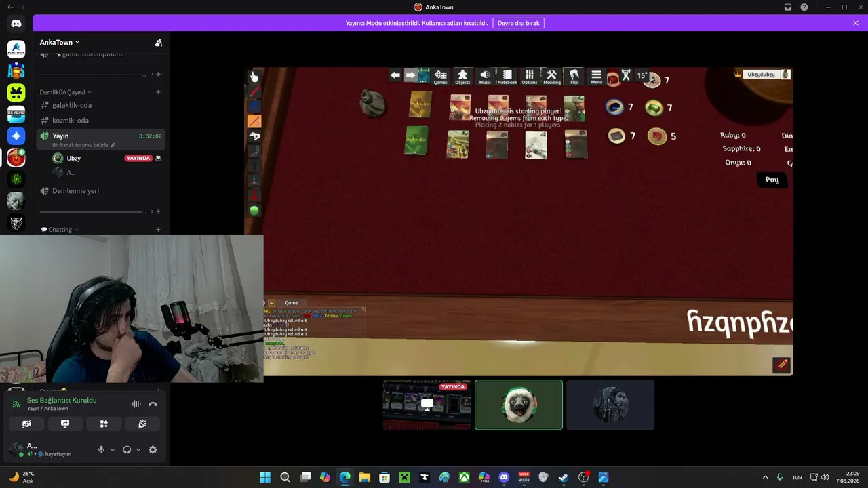Open Discord direct messages home icon

[16, 24]
